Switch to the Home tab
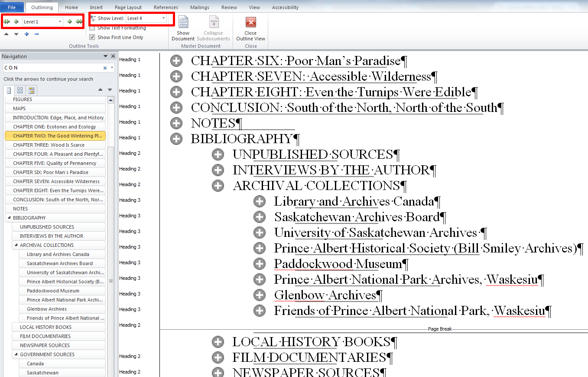The height and width of the screenshot is (377, 588). click(71, 7)
